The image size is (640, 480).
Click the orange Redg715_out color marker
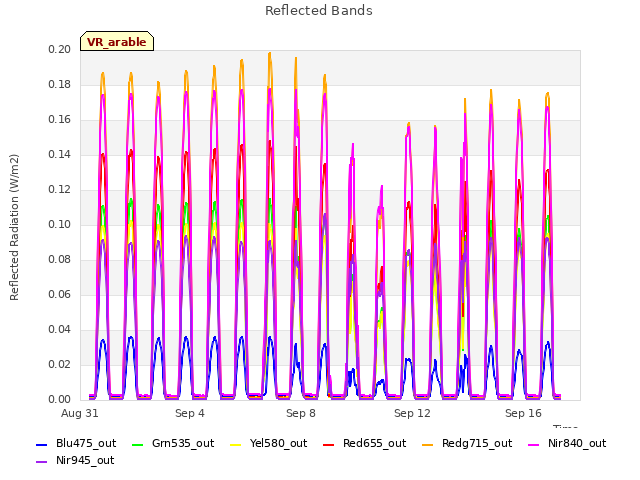click(428, 444)
